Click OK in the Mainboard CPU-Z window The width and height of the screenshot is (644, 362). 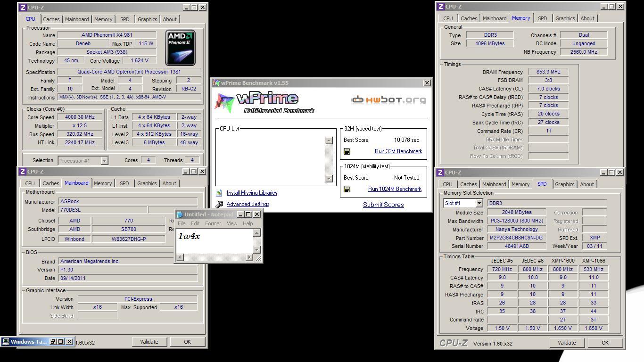coord(187,342)
